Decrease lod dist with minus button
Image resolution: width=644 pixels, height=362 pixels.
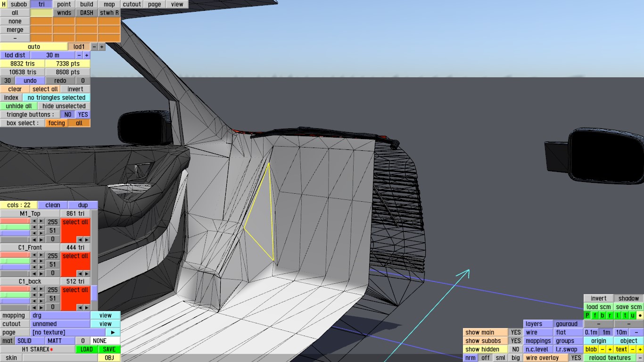[x=79, y=55]
